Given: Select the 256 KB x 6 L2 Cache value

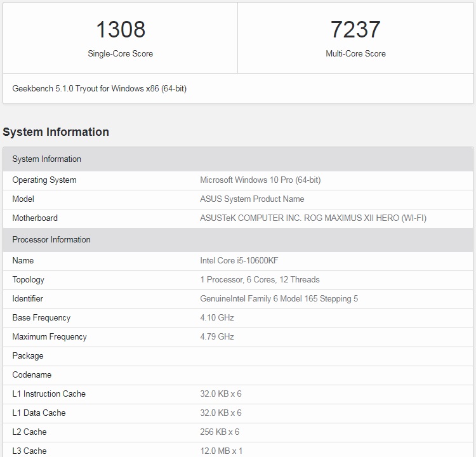Looking at the screenshot, I should (220, 432).
